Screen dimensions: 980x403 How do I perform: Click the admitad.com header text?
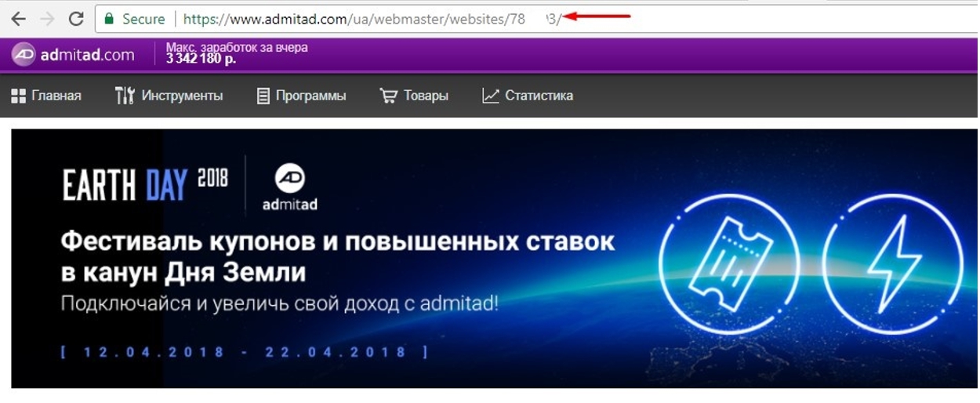[x=87, y=55]
